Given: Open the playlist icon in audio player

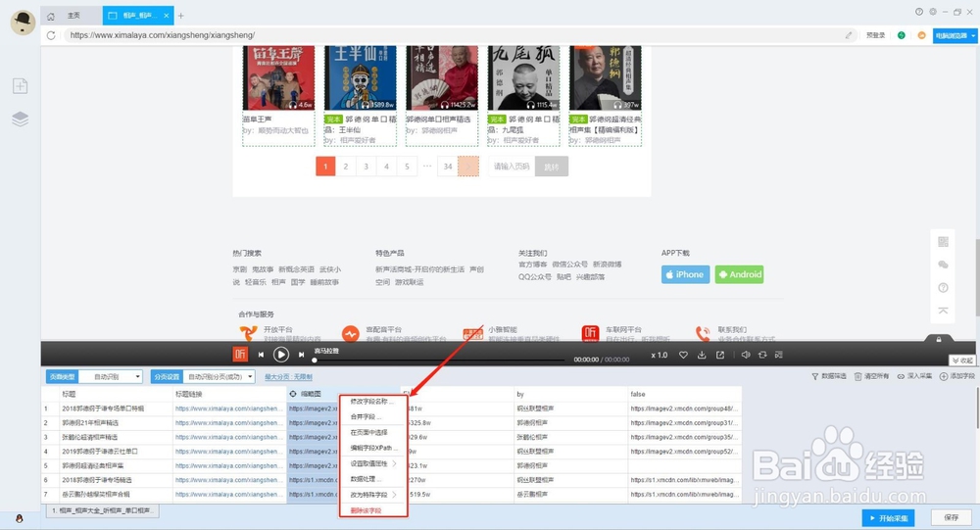Looking at the screenshot, I should [x=779, y=355].
